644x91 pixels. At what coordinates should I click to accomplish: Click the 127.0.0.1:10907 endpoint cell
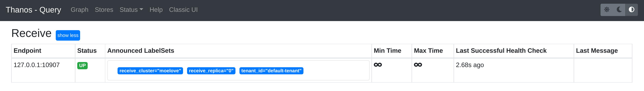(x=36, y=65)
